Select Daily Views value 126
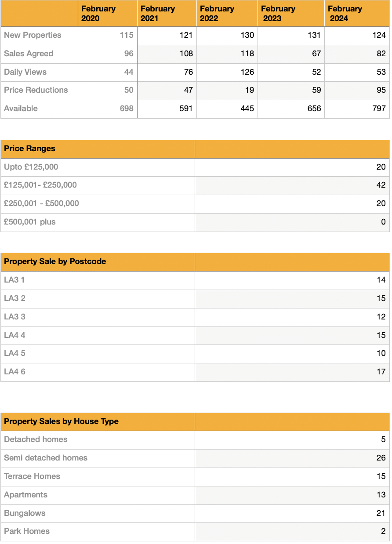 [x=247, y=72]
